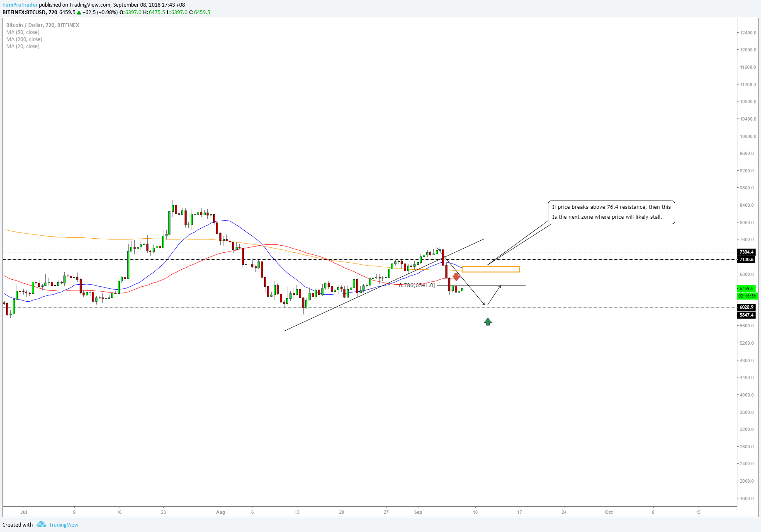The width and height of the screenshot is (761, 532).
Task: Click the TradingView logo icon at the bottom
Action: [x=41, y=525]
